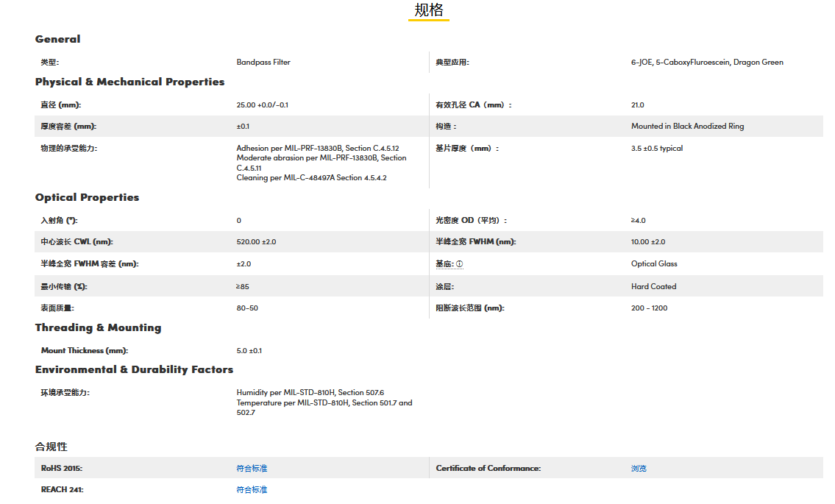
Task: Click the Certificate of Conformance label
Action: [488, 469]
